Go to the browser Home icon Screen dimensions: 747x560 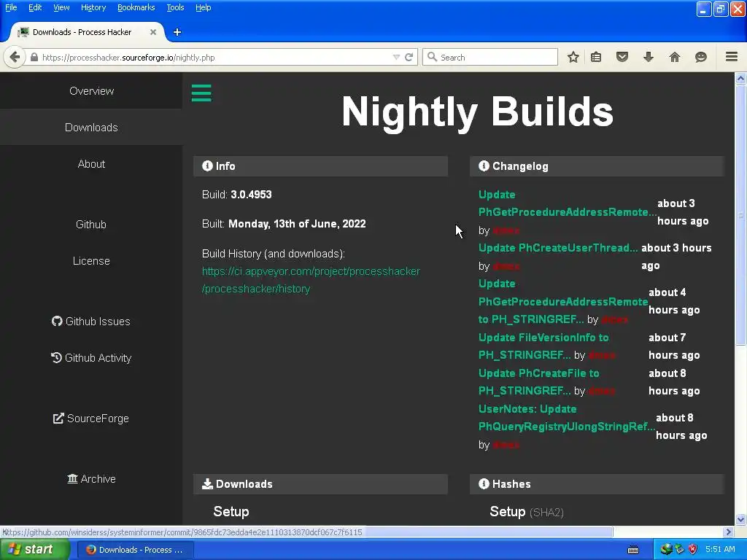(675, 57)
